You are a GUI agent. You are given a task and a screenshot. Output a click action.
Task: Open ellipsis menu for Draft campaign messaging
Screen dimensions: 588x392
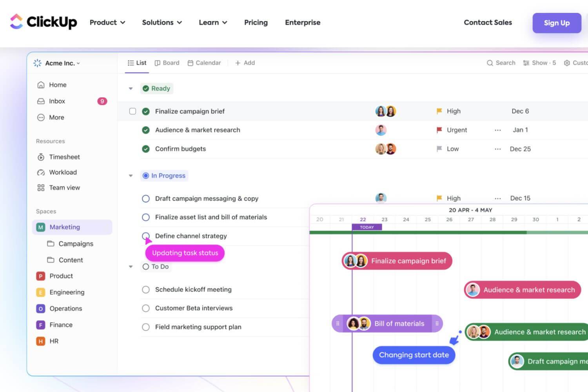pyautogui.click(x=498, y=198)
